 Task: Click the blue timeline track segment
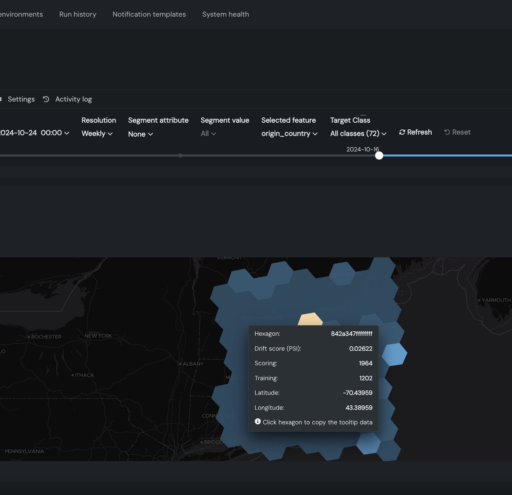[448, 156]
